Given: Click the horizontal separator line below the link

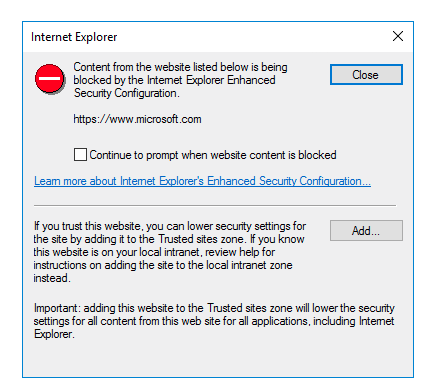Looking at the screenshot, I should pyautogui.click(x=215, y=205).
